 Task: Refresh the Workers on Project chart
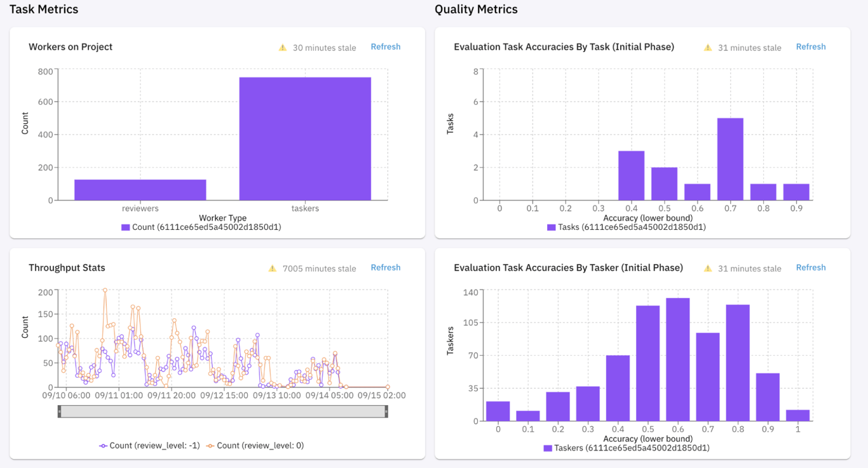click(x=385, y=47)
